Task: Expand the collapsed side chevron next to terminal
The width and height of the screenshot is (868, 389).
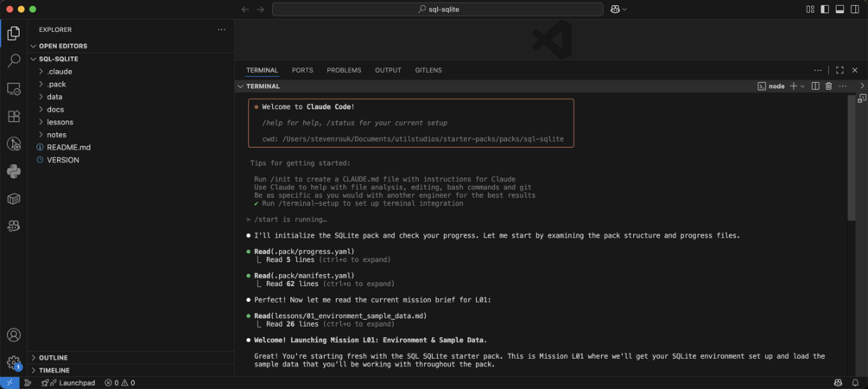Action: [x=862, y=86]
